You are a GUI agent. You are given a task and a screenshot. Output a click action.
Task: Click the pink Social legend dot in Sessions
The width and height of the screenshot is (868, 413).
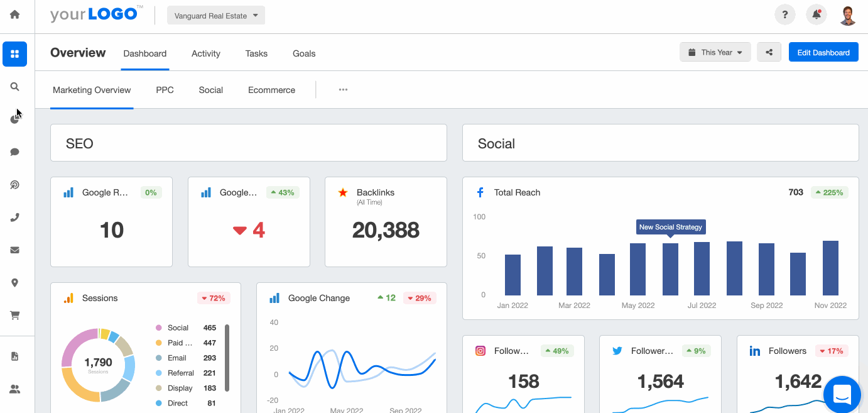coord(158,328)
